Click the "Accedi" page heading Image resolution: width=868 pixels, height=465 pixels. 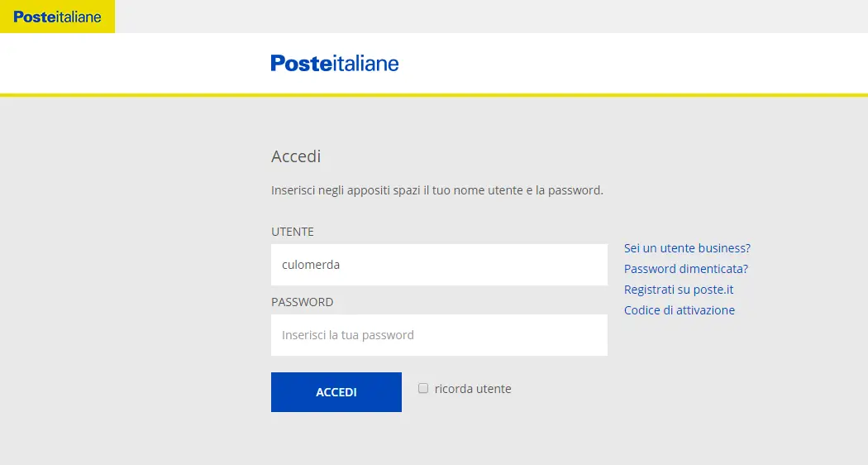[x=296, y=156]
